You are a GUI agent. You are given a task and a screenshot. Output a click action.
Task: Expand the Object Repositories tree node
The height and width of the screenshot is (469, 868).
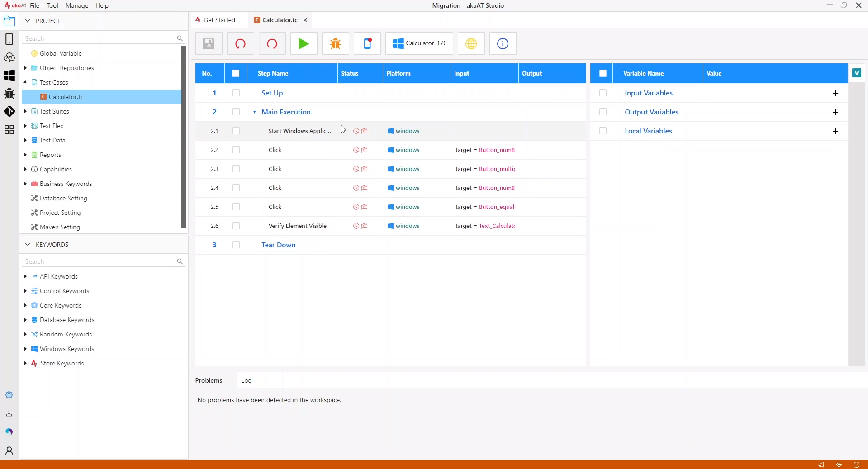[x=25, y=68]
